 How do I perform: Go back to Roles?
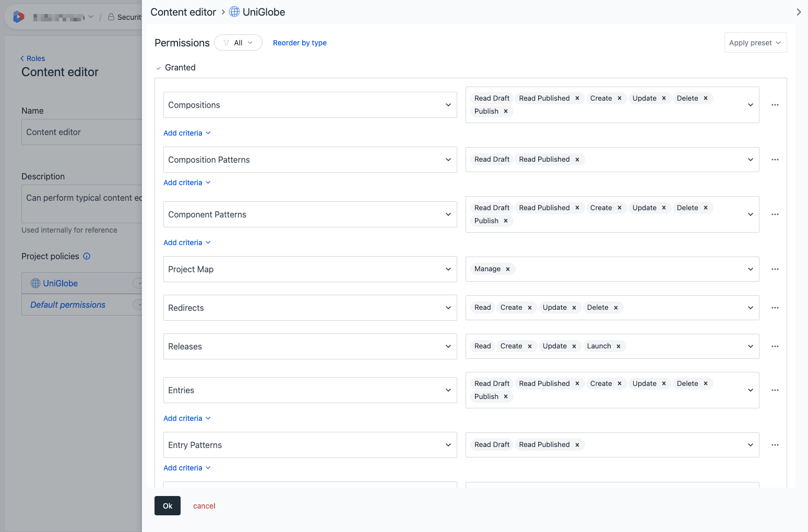pos(33,58)
